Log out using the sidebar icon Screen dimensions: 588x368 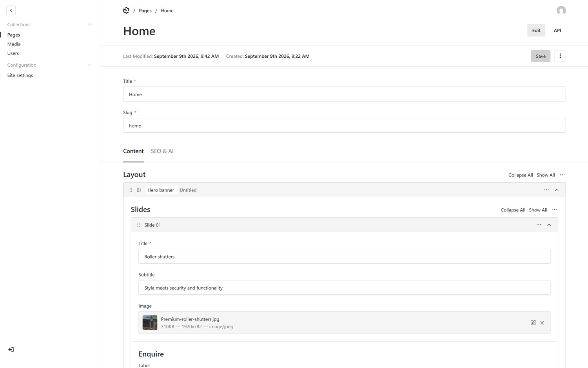[11, 350]
